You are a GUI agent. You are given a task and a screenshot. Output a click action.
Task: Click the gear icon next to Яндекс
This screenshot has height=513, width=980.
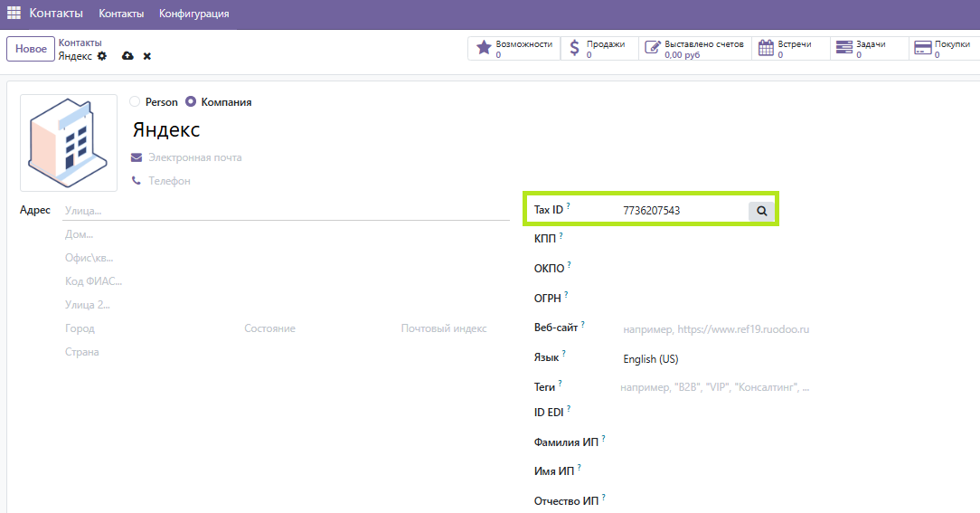tap(102, 56)
